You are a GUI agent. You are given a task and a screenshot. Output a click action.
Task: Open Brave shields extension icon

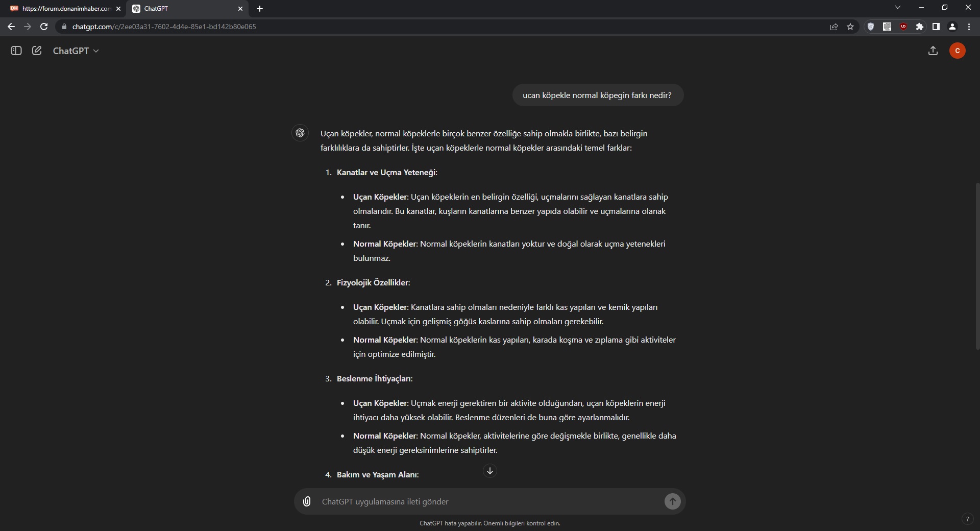(871, 27)
